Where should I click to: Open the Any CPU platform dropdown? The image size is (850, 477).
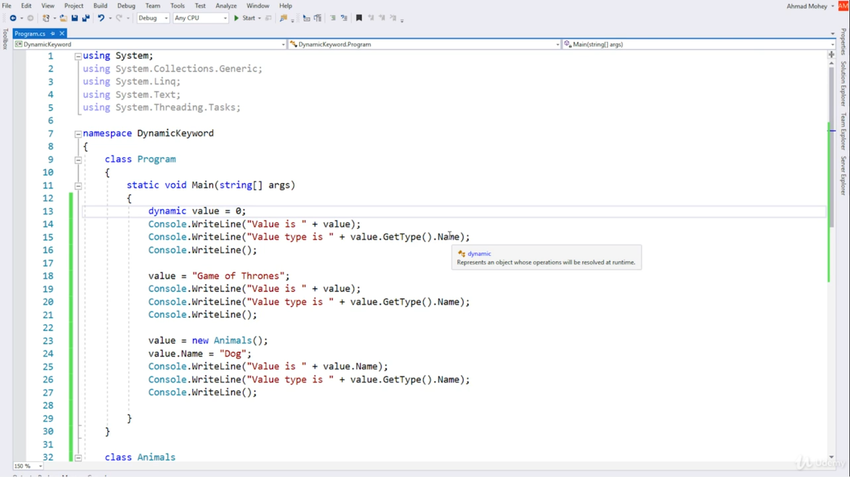(x=201, y=18)
